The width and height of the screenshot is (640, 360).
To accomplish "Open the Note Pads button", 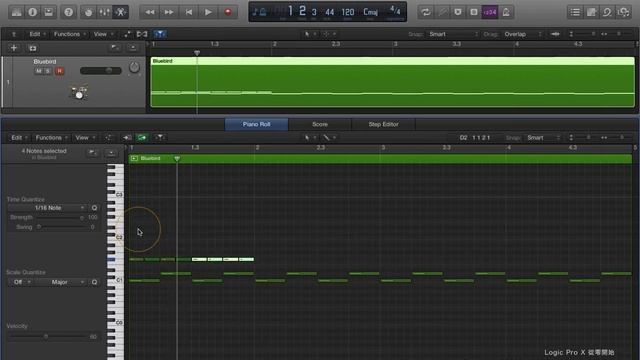I will (x=591, y=12).
